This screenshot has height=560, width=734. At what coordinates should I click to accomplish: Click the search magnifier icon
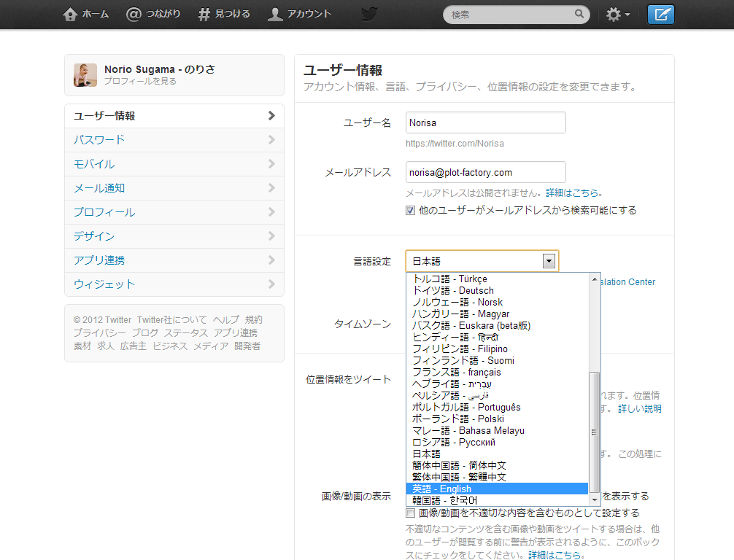(579, 14)
